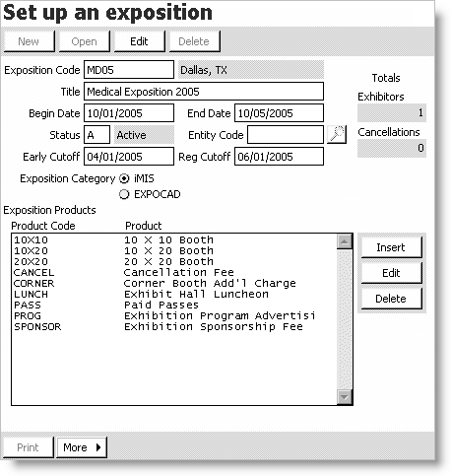Click the Cancellations total field
The height and width of the screenshot is (476, 451).
[x=392, y=149]
